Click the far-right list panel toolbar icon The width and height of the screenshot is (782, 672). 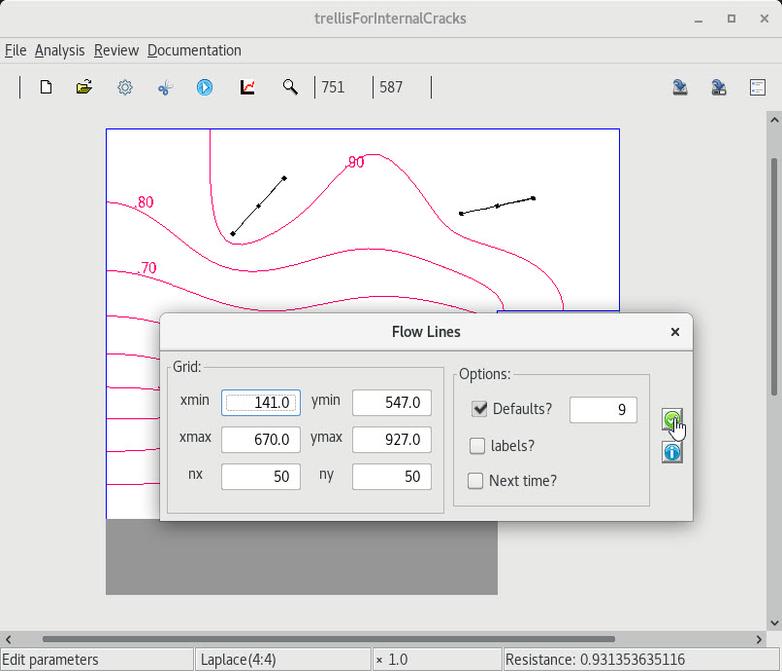click(757, 88)
